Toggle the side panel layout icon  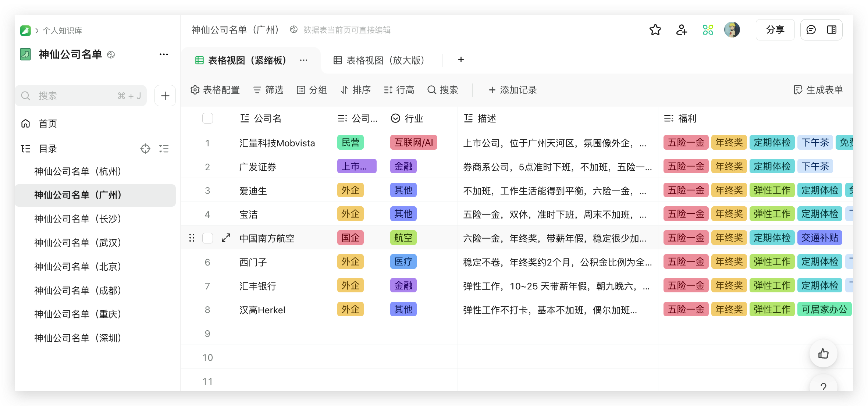click(832, 30)
